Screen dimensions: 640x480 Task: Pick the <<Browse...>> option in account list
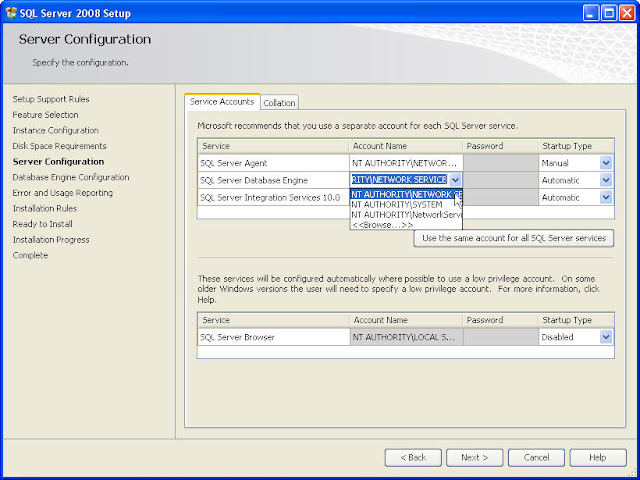(x=381, y=225)
